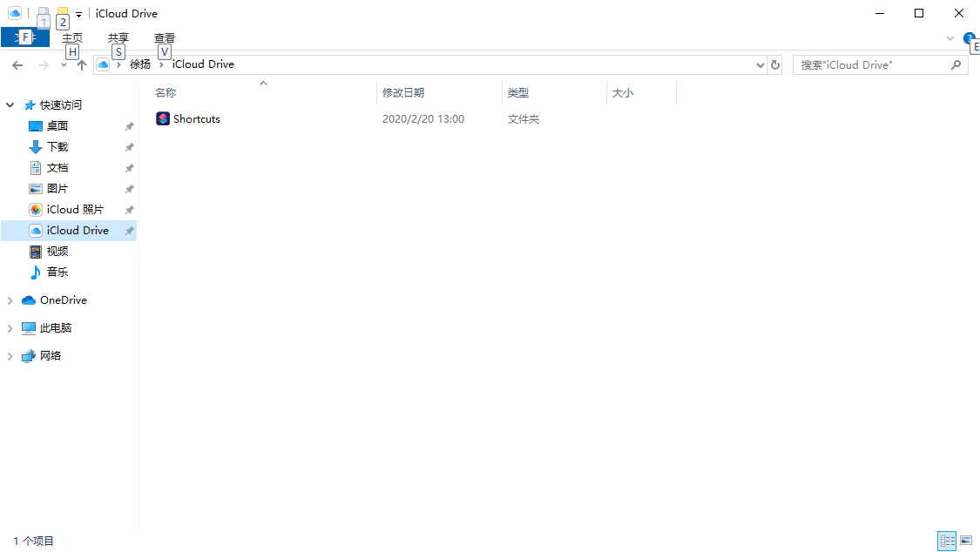
Task: Click the search magnifier icon
Action: tap(956, 64)
